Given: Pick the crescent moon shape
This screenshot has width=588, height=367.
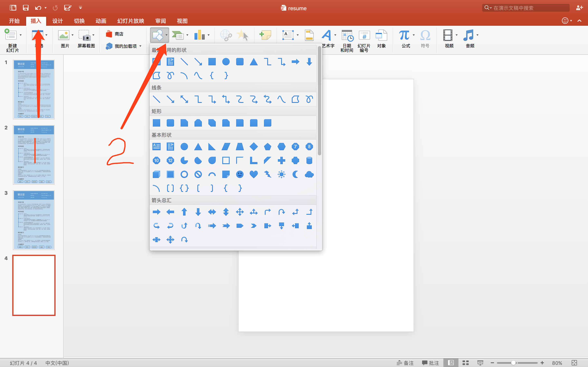Looking at the screenshot, I should coord(295,174).
